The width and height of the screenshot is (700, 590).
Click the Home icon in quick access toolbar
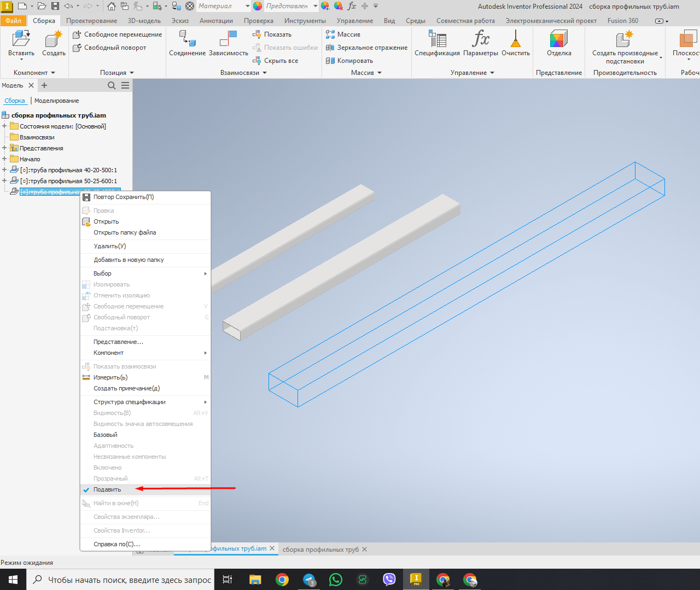point(112,6)
